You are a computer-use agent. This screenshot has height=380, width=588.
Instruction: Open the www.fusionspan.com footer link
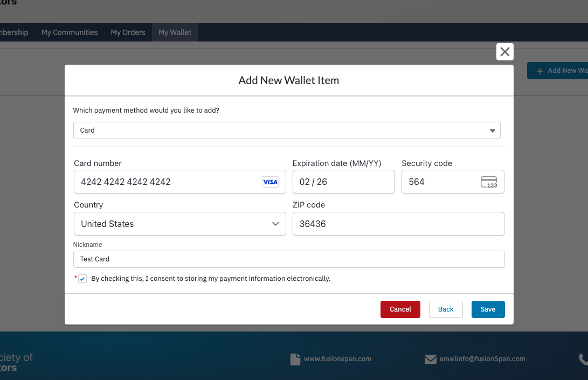[x=337, y=359]
